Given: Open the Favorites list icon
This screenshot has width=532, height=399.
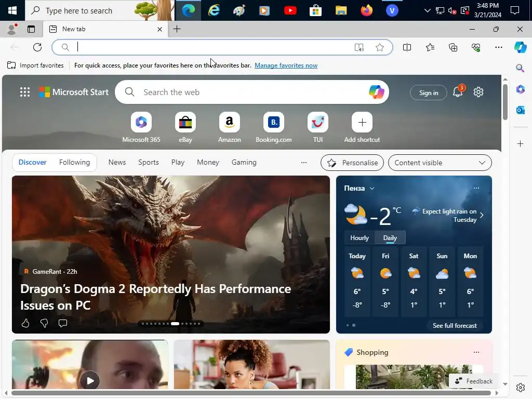Looking at the screenshot, I should point(430,47).
